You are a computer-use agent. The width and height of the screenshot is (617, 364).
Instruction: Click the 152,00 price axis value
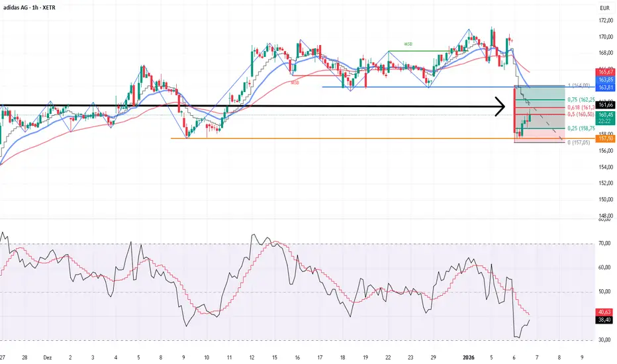coord(606,183)
